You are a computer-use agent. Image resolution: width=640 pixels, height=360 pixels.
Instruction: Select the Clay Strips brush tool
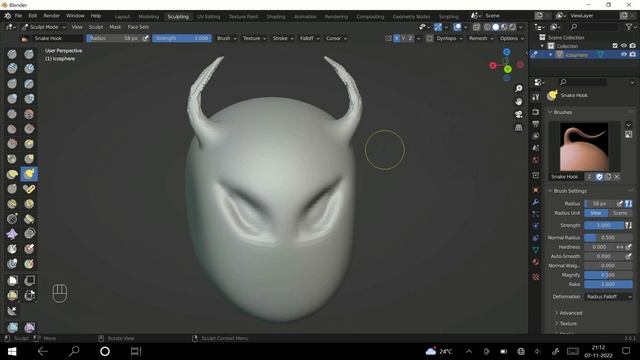coord(29,69)
